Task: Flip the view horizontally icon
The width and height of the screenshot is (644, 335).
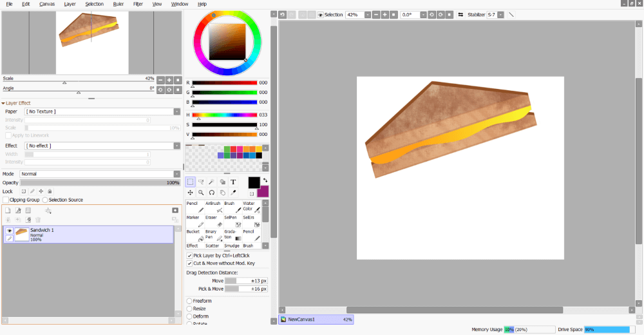Action: point(461,15)
